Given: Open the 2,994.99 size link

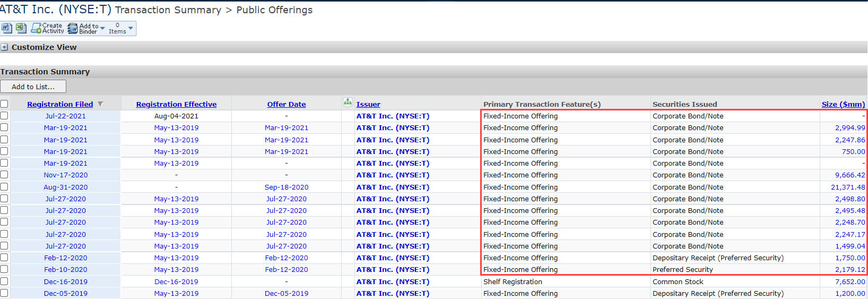Looking at the screenshot, I should 850,127.
